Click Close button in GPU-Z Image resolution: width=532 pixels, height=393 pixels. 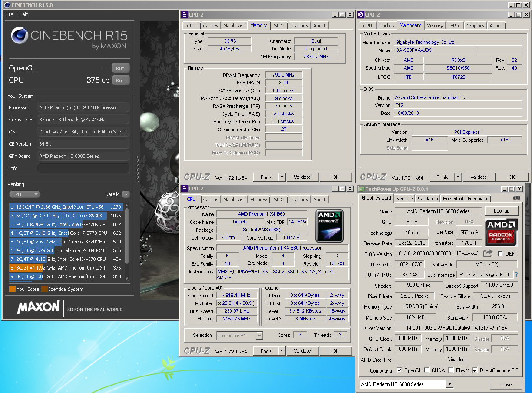point(506,385)
